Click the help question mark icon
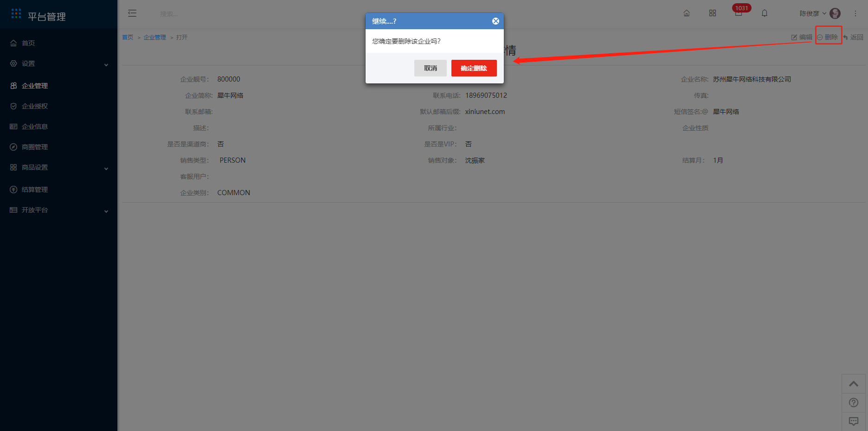The image size is (868, 431). [x=854, y=402]
